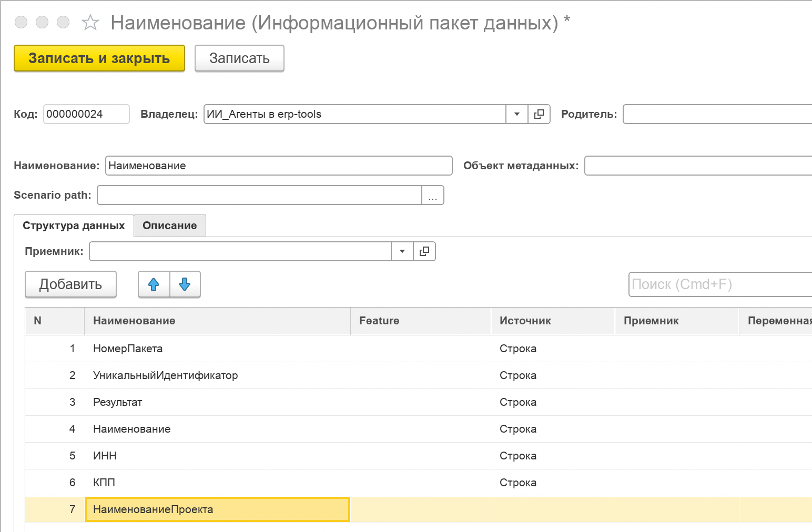Sort by Источник column header
The width and height of the screenshot is (812, 532).
pyautogui.click(x=553, y=321)
